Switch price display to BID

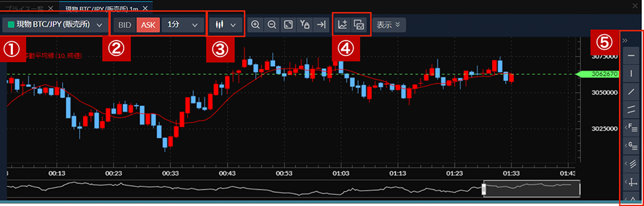click(x=124, y=25)
